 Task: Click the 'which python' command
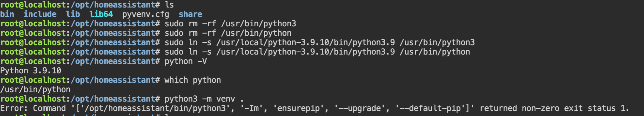coord(193,80)
